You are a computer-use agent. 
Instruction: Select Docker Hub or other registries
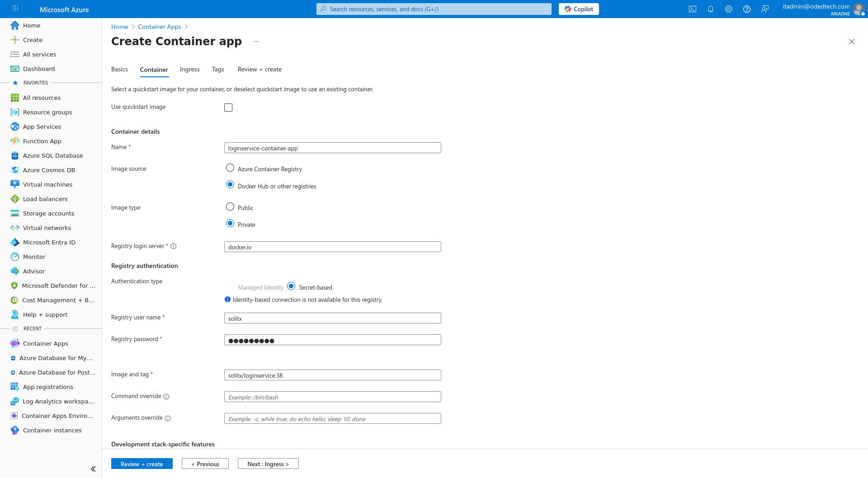(x=230, y=185)
